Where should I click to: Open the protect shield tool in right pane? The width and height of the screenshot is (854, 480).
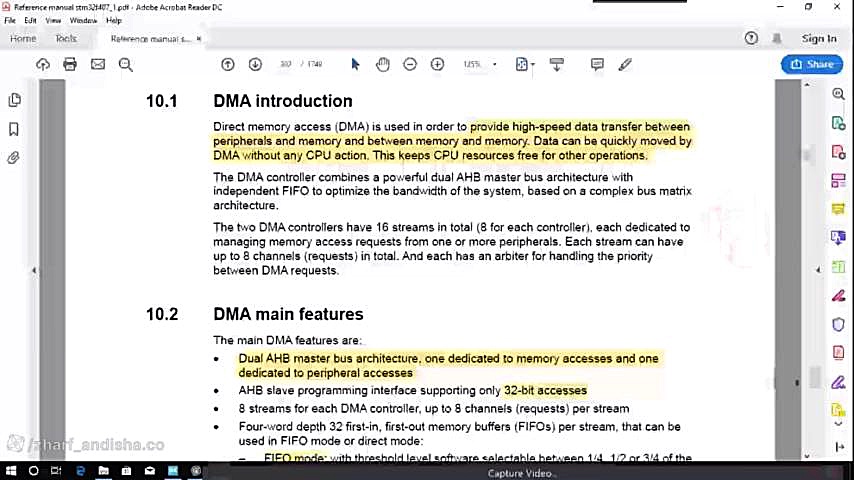click(838, 325)
